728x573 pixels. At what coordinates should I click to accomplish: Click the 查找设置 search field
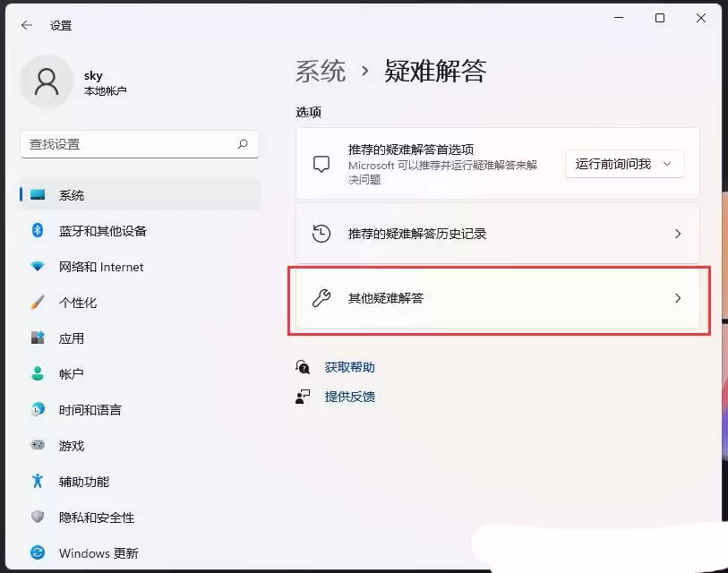pos(140,144)
